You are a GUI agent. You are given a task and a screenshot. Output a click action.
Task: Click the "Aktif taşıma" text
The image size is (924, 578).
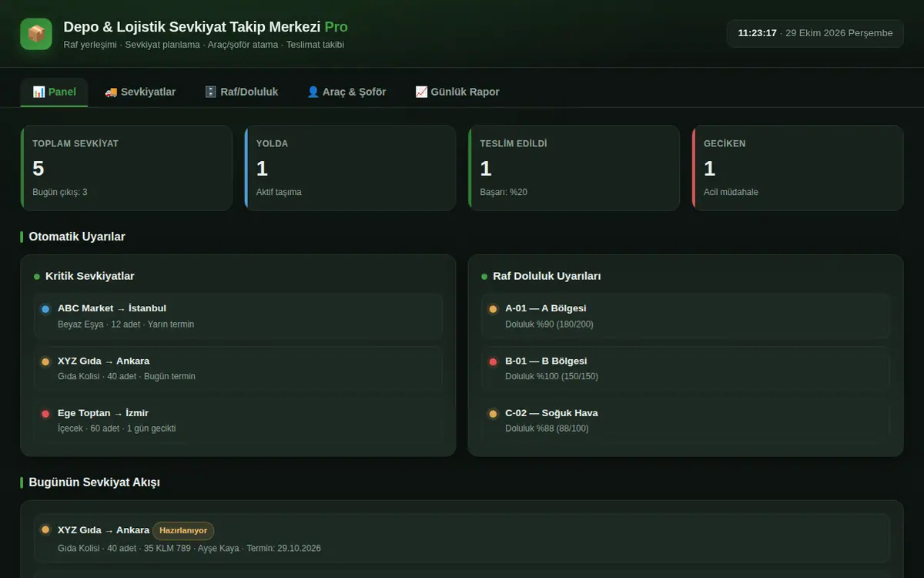pyautogui.click(x=279, y=192)
